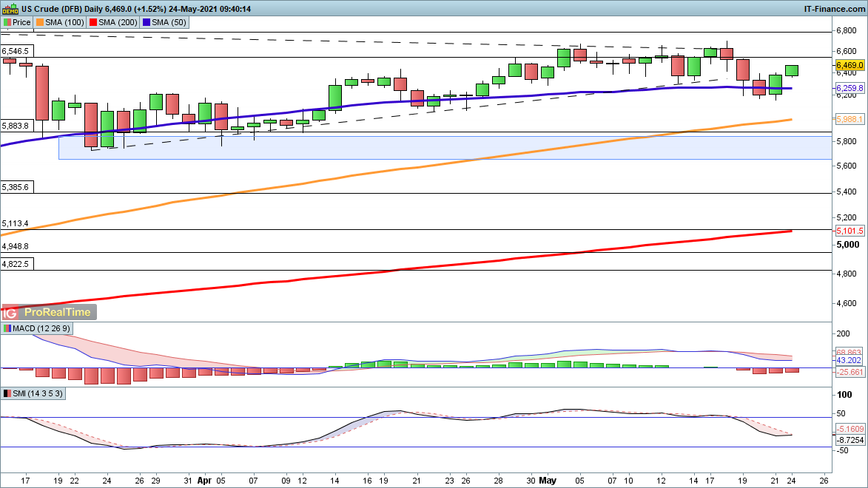
Task: Select the 5,113.4 horizontal level label
Action: (x=16, y=223)
